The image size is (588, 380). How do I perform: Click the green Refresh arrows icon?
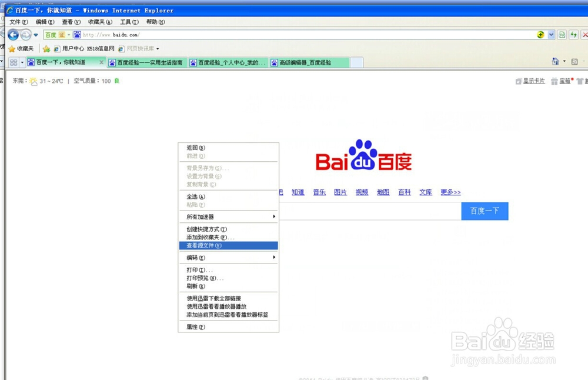573,35
